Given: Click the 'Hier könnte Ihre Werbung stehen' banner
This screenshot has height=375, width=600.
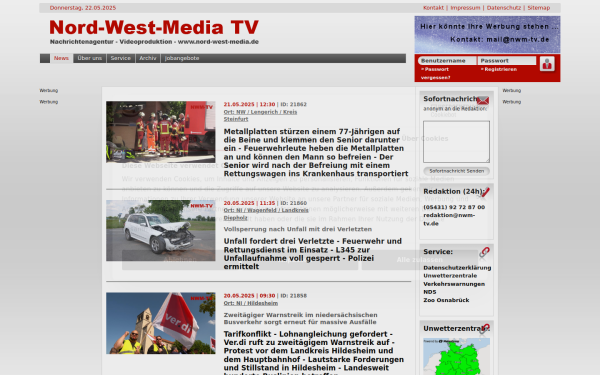Looking at the screenshot, I should click(488, 34).
